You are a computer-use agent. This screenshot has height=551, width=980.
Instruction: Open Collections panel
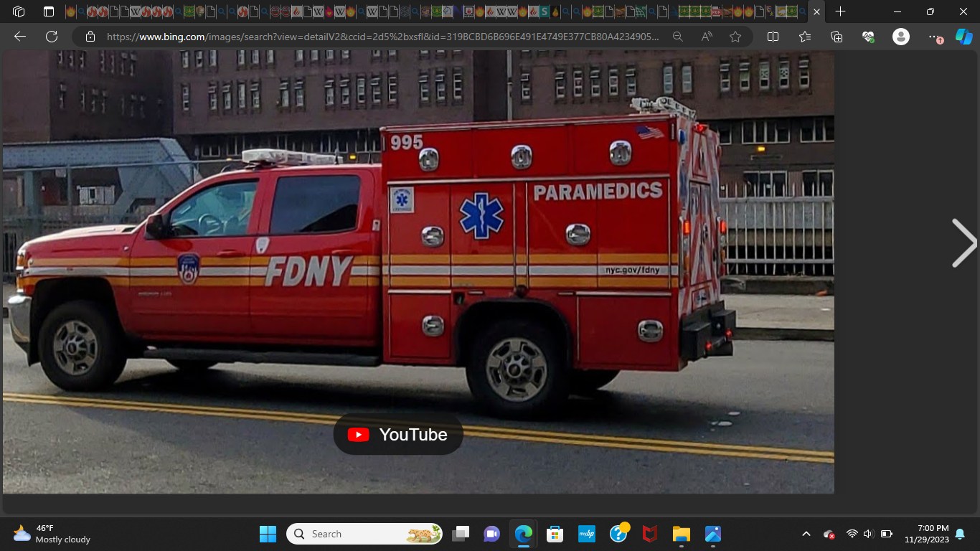[x=836, y=37]
